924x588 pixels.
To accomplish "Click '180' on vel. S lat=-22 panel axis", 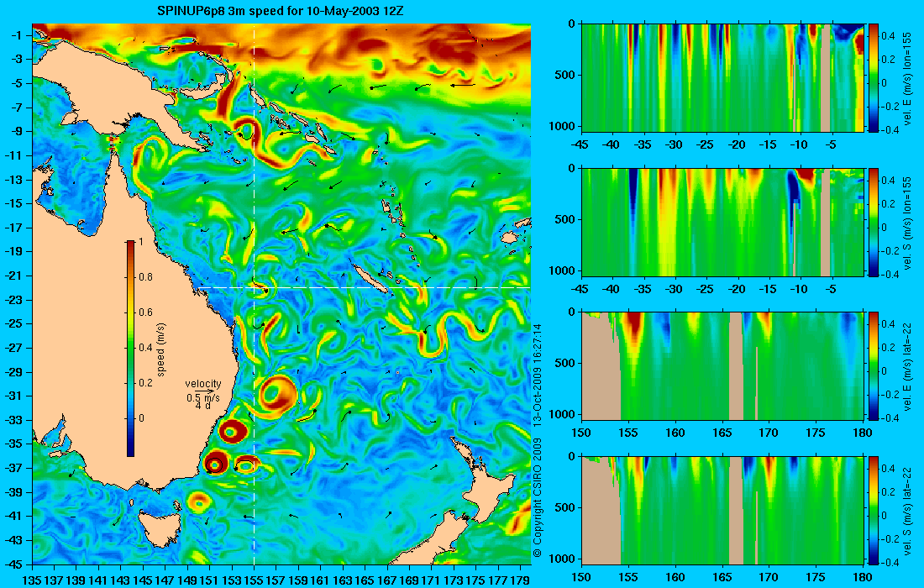I will tap(863, 577).
